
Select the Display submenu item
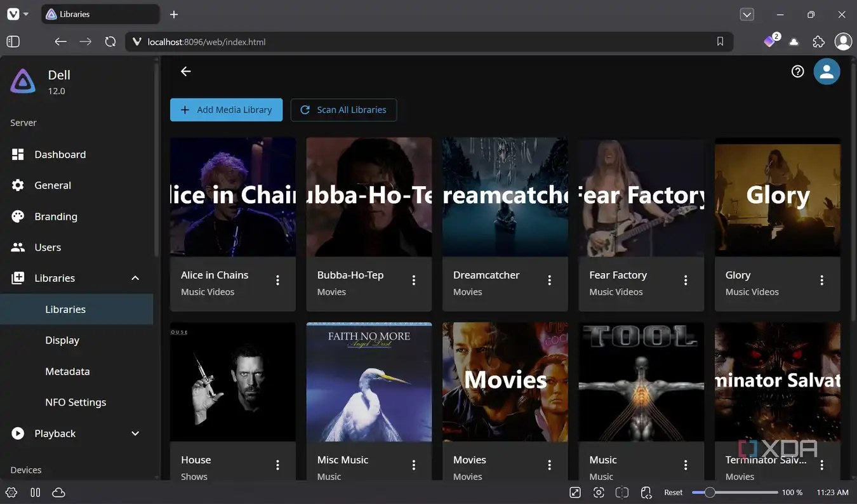[x=76, y=340]
